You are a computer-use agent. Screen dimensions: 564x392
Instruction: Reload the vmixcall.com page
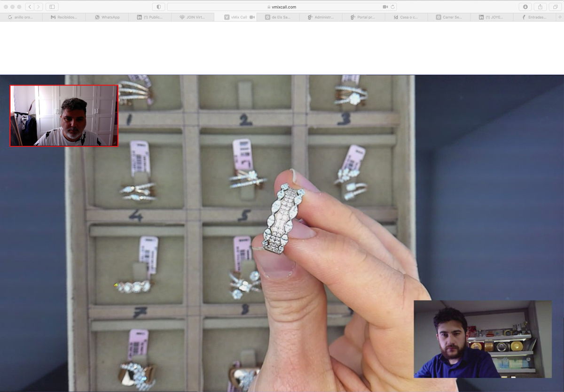pyautogui.click(x=393, y=7)
